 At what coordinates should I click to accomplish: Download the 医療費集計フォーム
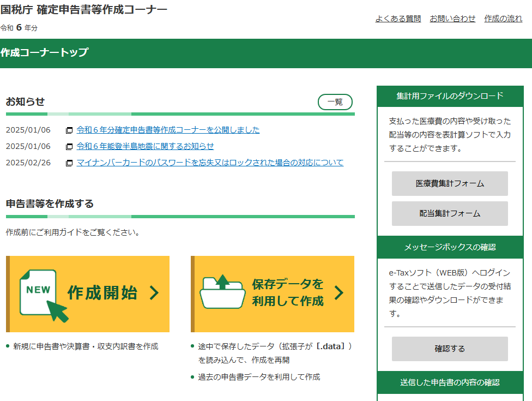coord(450,183)
